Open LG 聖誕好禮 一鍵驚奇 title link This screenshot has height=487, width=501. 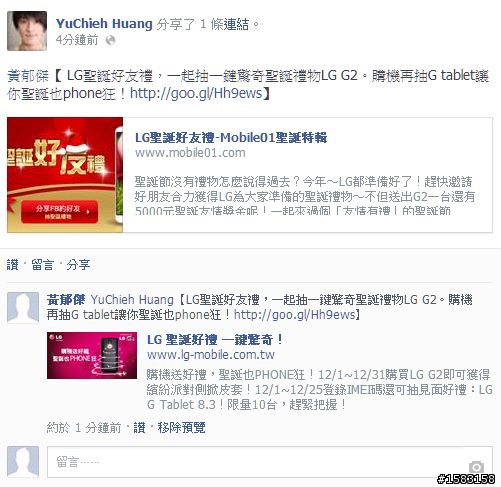(x=215, y=340)
